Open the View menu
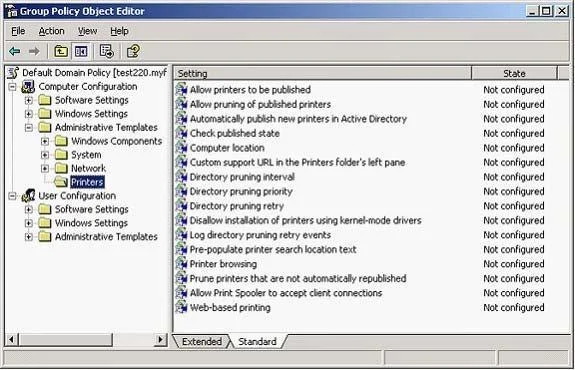This screenshot has height=370, width=575. [x=87, y=31]
